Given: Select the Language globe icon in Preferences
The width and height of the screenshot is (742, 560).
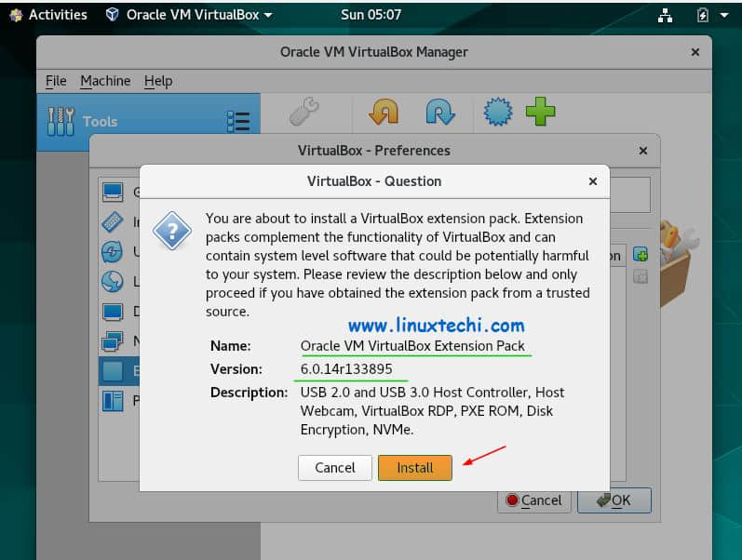Looking at the screenshot, I should [113, 282].
